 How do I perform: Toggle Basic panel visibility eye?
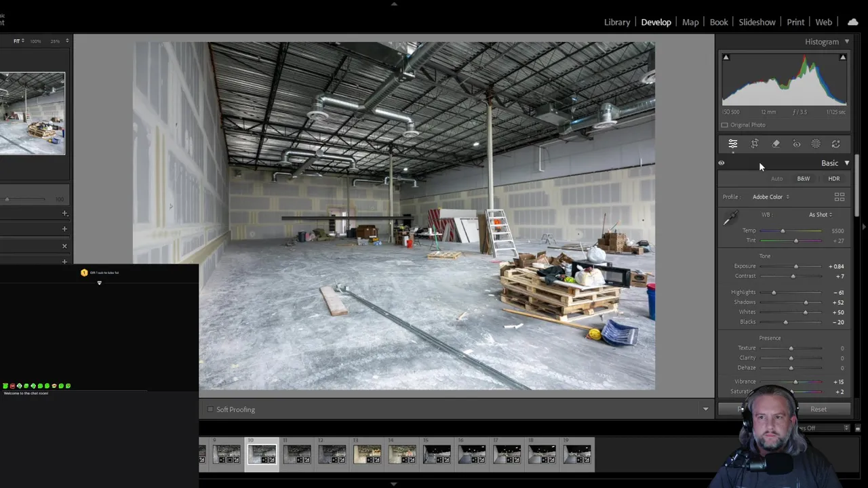click(x=722, y=163)
